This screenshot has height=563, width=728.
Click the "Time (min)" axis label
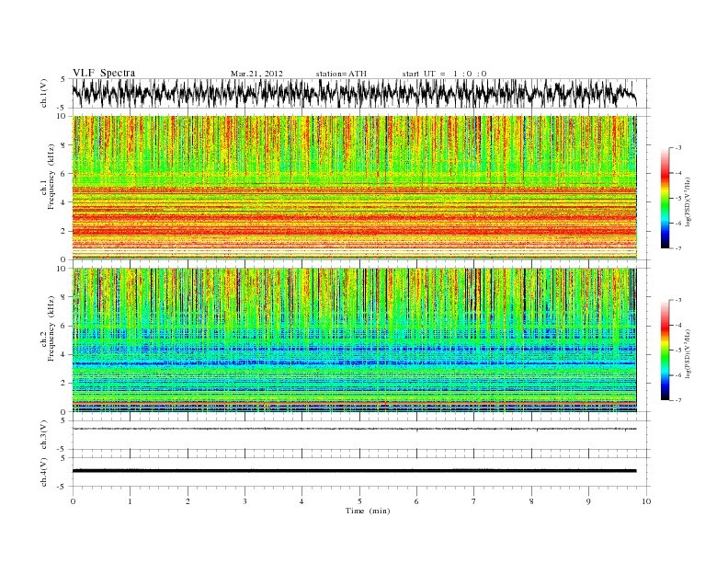(368, 511)
